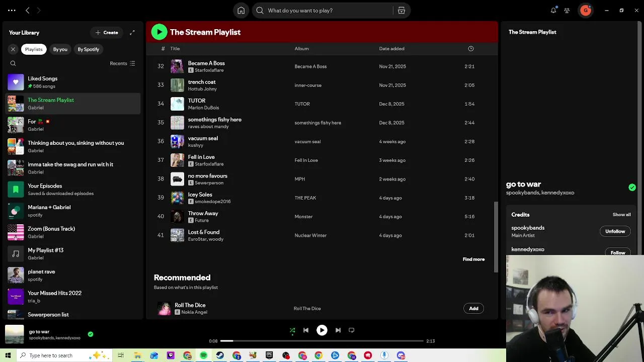Sort tracks by the duration clock icon
The image size is (644, 362).
click(x=471, y=49)
